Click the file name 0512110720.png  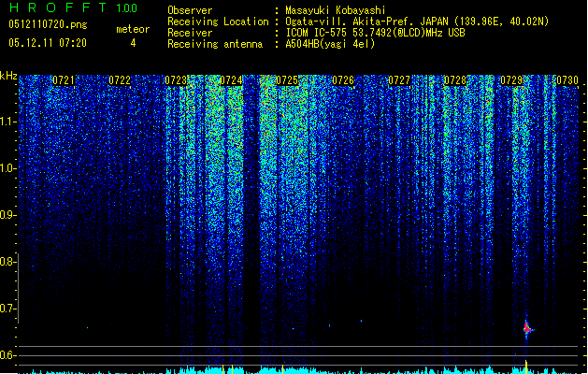click(48, 24)
